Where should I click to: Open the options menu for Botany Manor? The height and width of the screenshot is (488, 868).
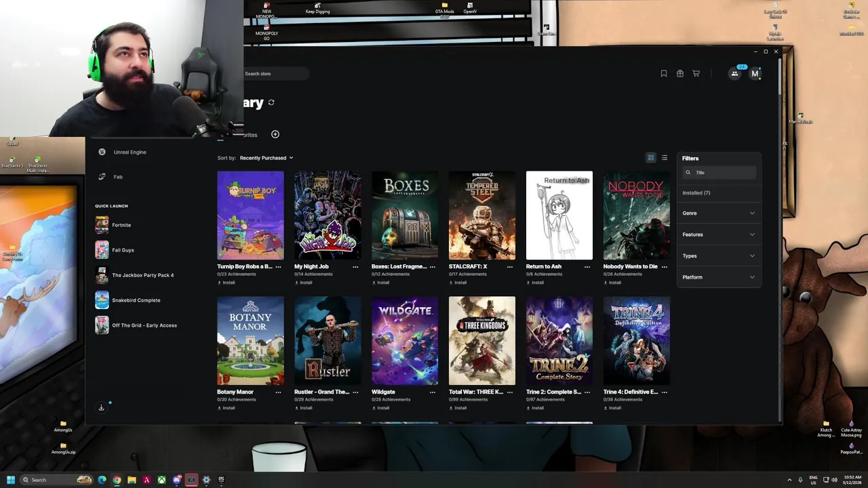pyautogui.click(x=278, y=392)
